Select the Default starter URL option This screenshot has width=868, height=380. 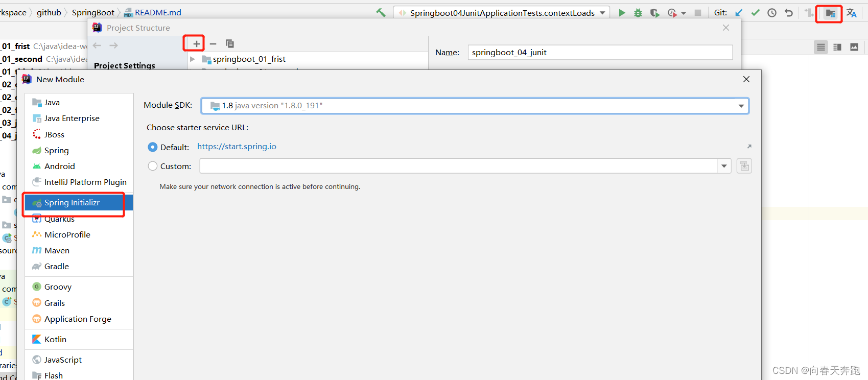tap(153, 147)
